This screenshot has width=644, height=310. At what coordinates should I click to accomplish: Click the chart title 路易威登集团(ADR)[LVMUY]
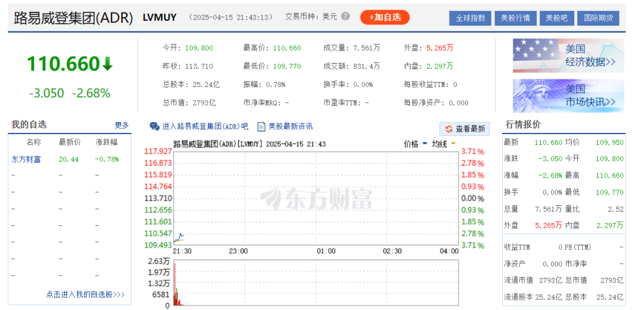pyautogui.click(x=218, y=144)
